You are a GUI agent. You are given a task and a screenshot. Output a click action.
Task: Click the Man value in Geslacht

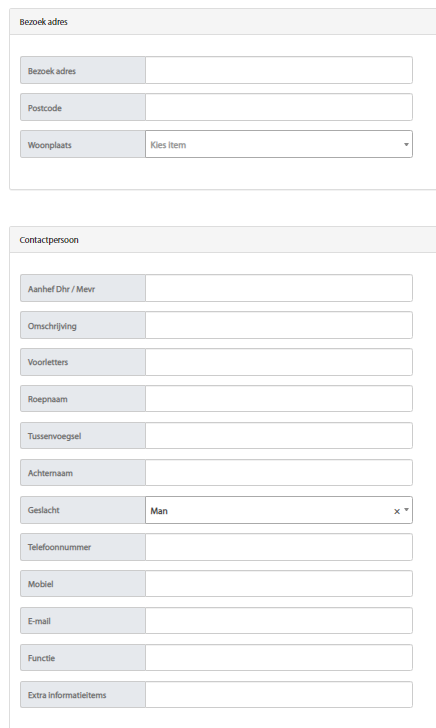click(x=159, y=511)
